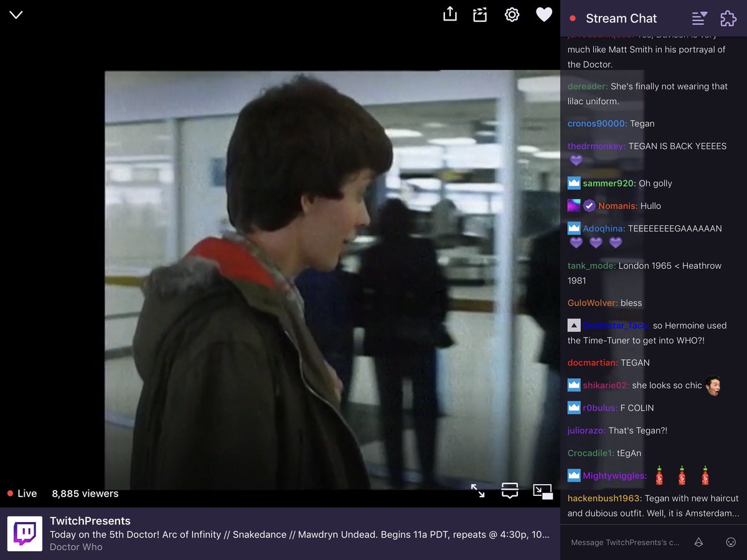Tap Deathstar_Taco's triangle badge
747x560 pixels.
click(x=574, y=325)
